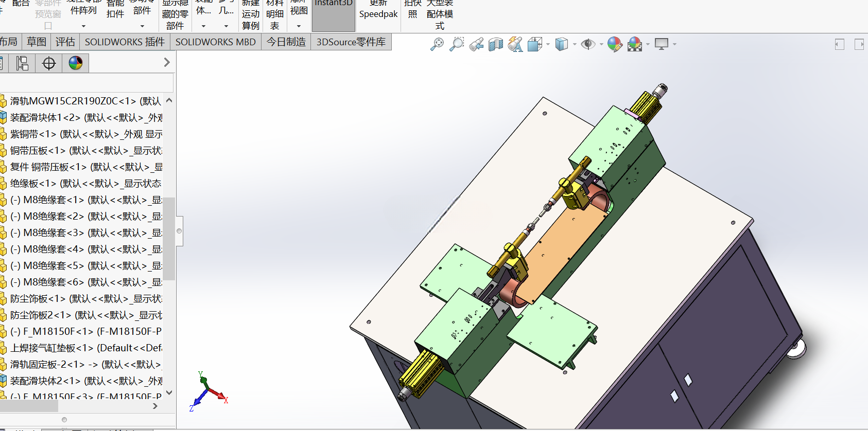
Task: Toggle Hide/Show Items eye icon
Action: point(588,44)
